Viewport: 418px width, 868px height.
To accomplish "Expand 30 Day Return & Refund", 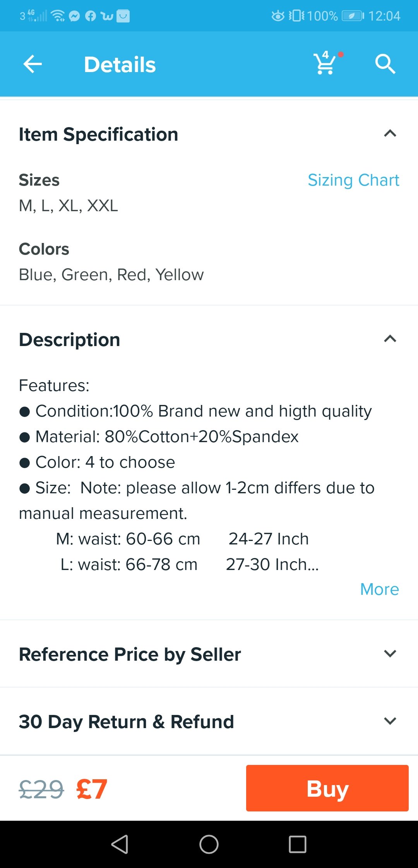I will tap(390, 722).
